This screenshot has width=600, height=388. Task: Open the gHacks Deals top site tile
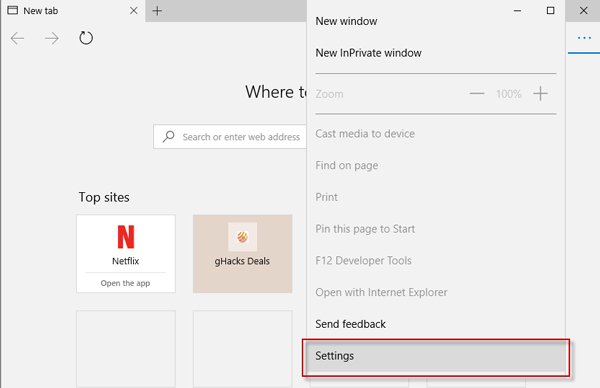point(243,254)
